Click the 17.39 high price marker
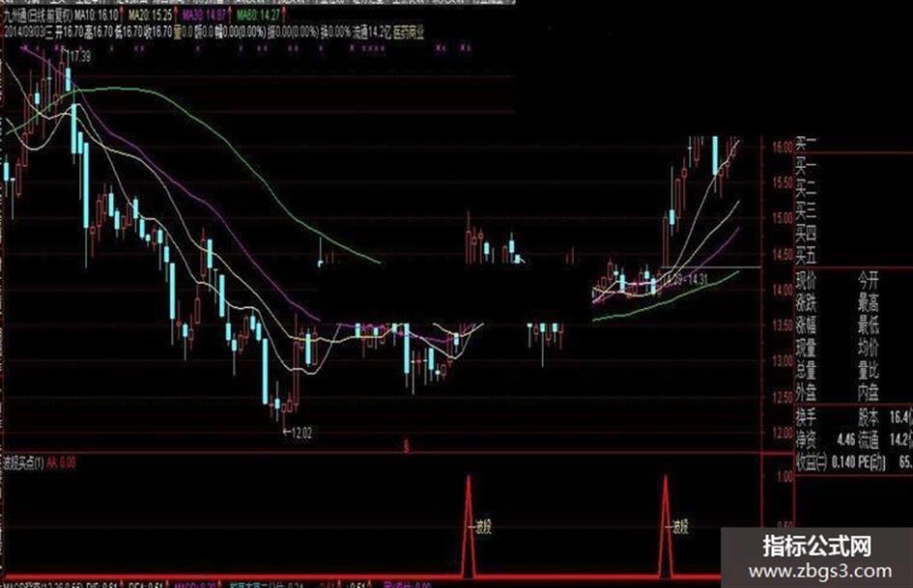913x588 pixels. 78,56
